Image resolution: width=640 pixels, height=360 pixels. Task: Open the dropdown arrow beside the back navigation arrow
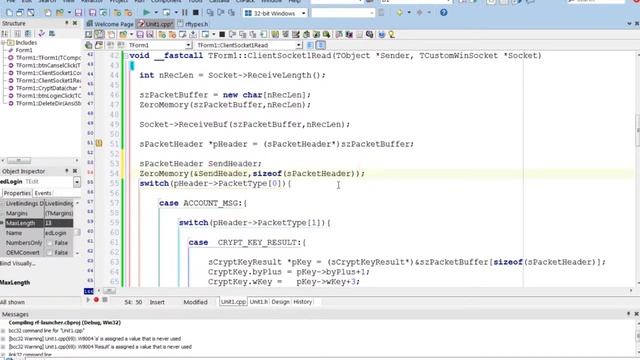pyautogui.click(x=409, y=13)
